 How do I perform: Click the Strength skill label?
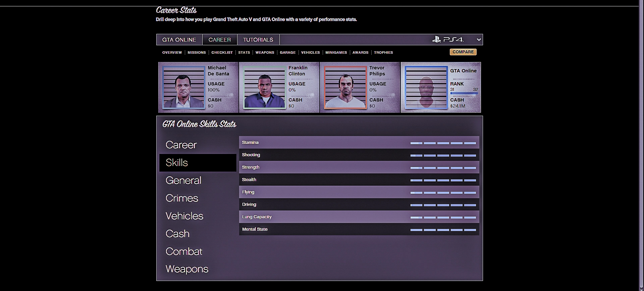click(x=251, y=167)
